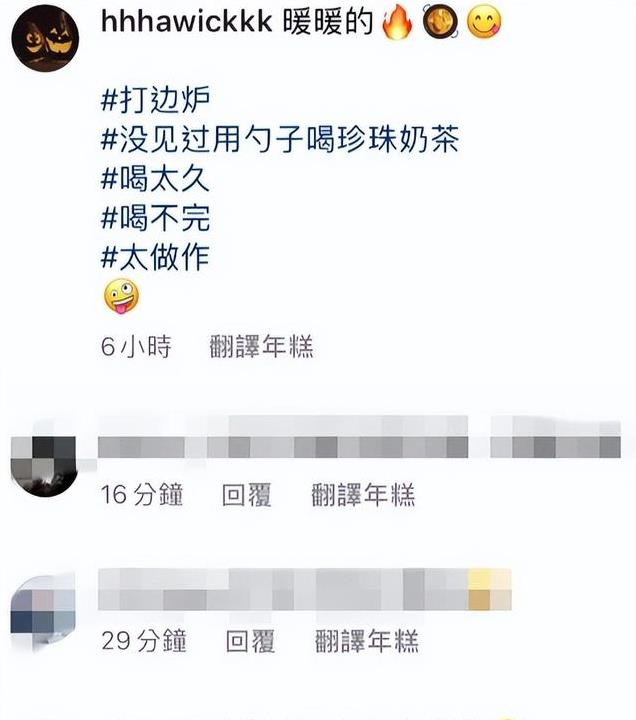This screenshot has height=720, width=636.
Task: Open the #喝太久 hashtag
Action: pos(155,179)
